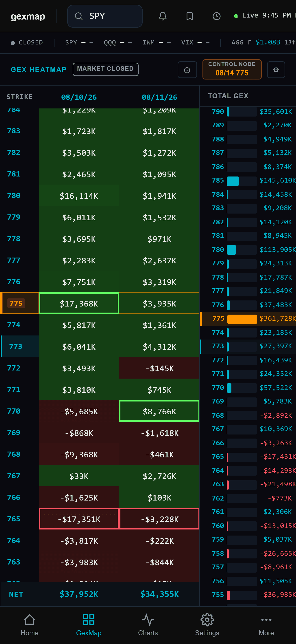Click the MARKET CLOSED badge
The width and height of the screenshot is (296, 644).
105,69
